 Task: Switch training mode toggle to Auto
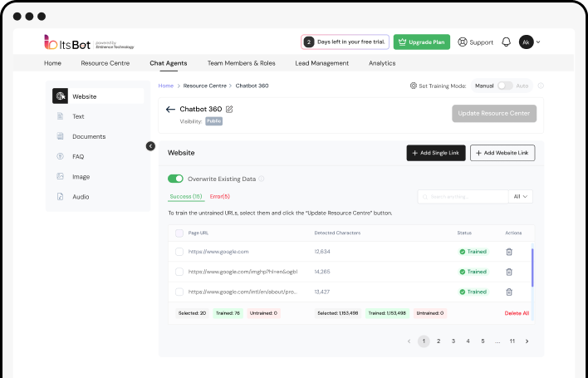pyautogui.click(x=505, y=86)
